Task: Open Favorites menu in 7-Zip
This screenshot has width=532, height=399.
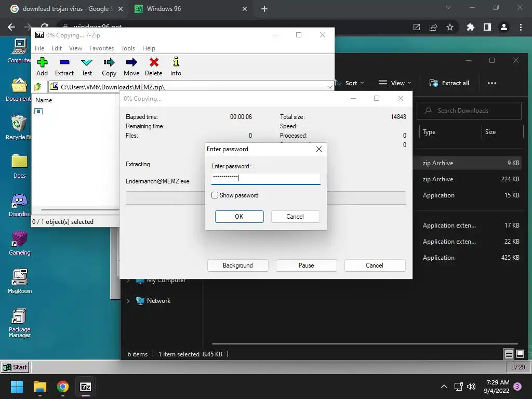Action: coord(101,48)
